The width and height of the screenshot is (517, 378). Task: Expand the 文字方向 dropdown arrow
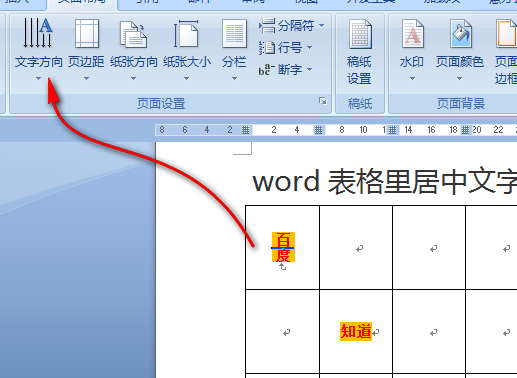click(x=38, y=79)
